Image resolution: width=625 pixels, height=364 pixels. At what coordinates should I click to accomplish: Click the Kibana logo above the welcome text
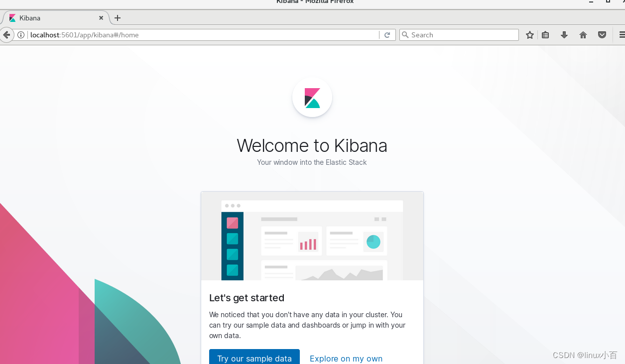click(x=312, y=98)
